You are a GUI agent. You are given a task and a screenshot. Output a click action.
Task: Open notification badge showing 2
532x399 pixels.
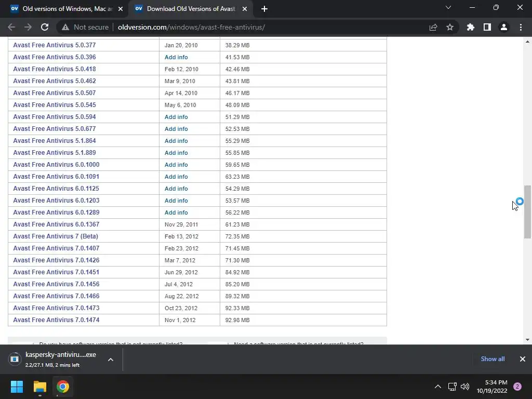(x=517, y=387)
